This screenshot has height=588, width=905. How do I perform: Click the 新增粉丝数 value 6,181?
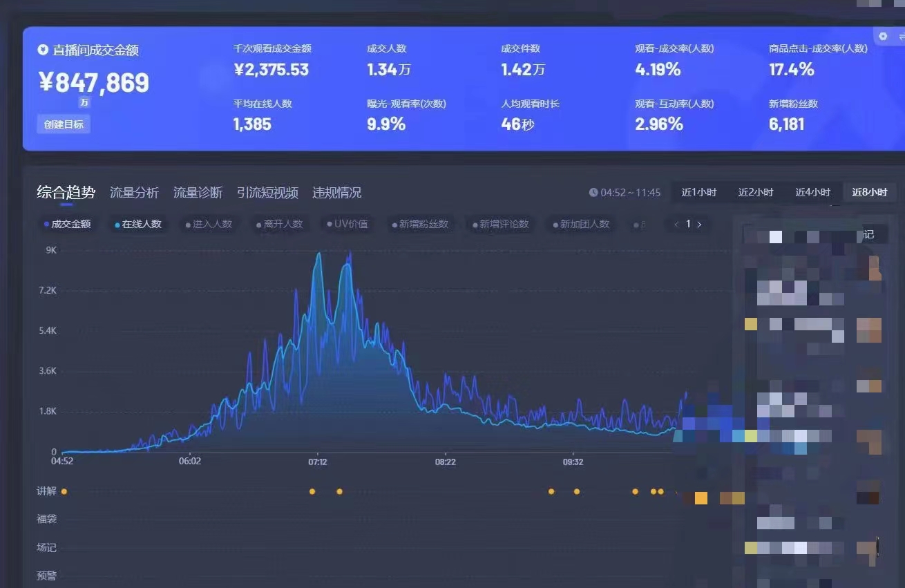[x=787, y=124]
